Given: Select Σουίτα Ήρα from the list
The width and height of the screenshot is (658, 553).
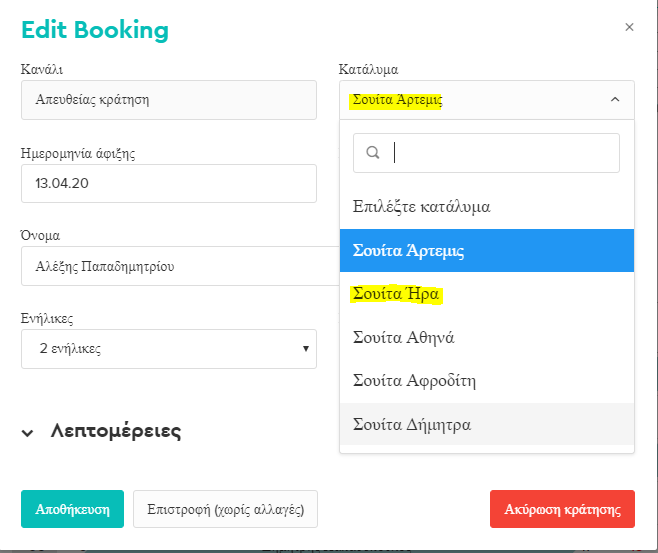Looking at the screenshot, I should point(487,294).
